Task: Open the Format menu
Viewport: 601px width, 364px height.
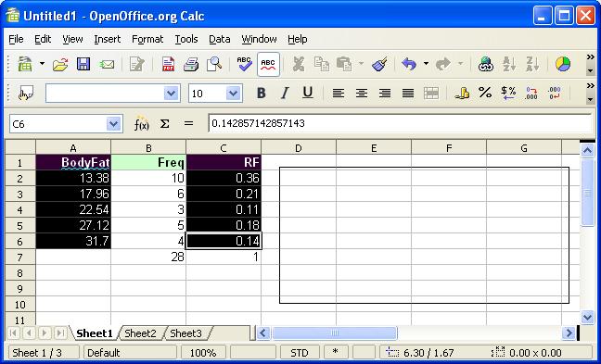Action: click(147, 39)
